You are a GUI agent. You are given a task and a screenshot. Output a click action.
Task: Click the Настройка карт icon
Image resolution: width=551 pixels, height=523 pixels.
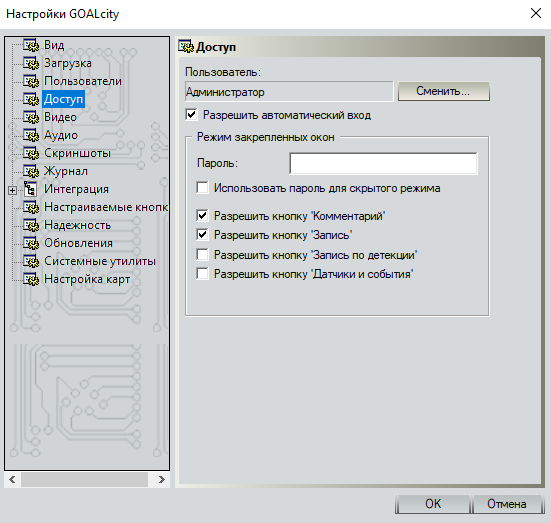[x=31, y=279]
